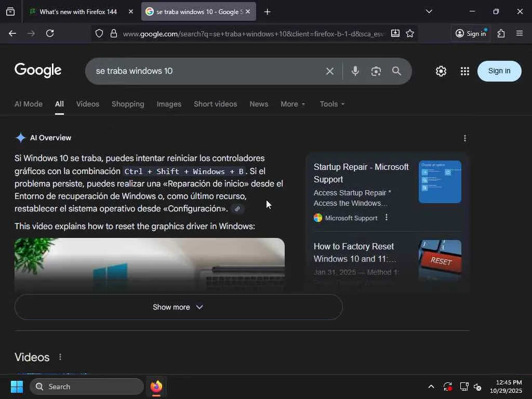The image size is (532, 399).
Task: Click Firefox account Sign in button
Action: point(471,33)
